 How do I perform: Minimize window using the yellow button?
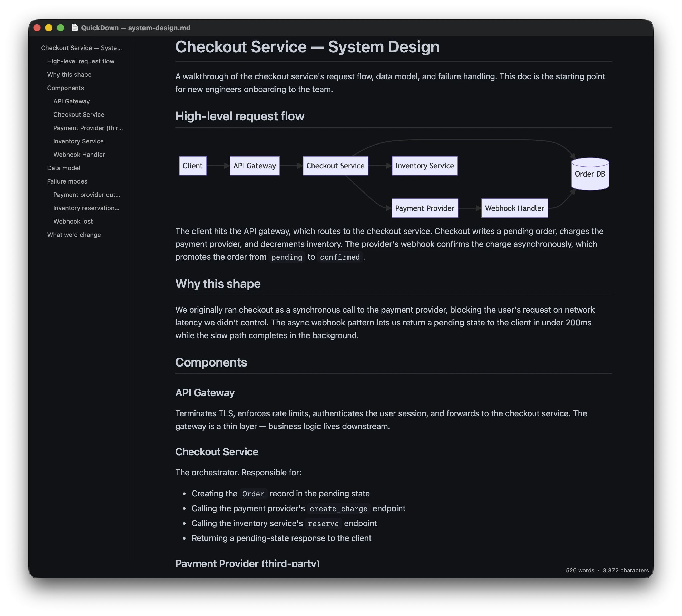[49, 28]
